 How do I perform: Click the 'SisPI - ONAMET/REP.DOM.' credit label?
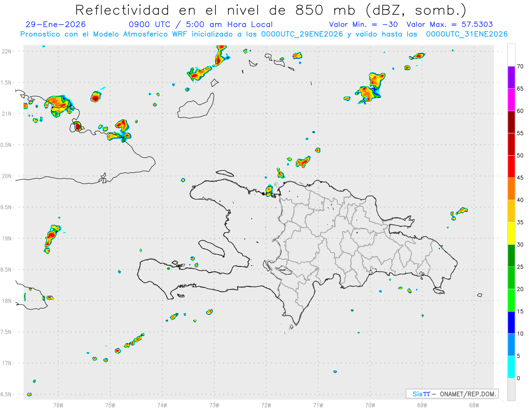(452, 394)
